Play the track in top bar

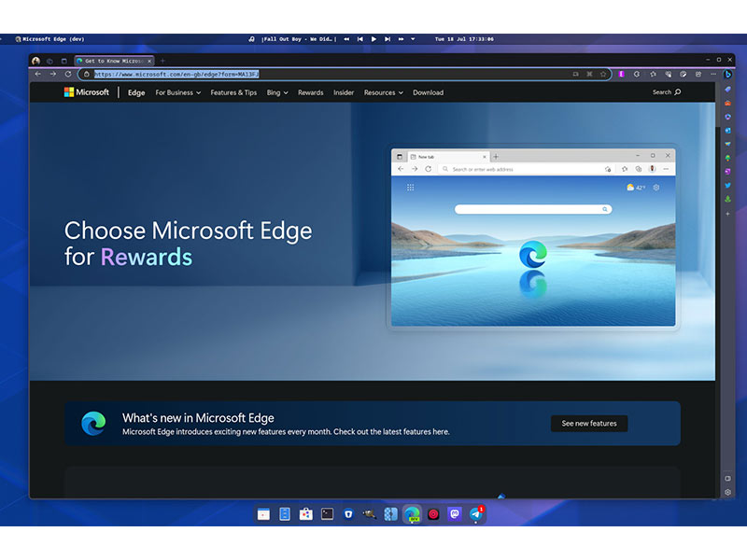click(x=373, y=39)
